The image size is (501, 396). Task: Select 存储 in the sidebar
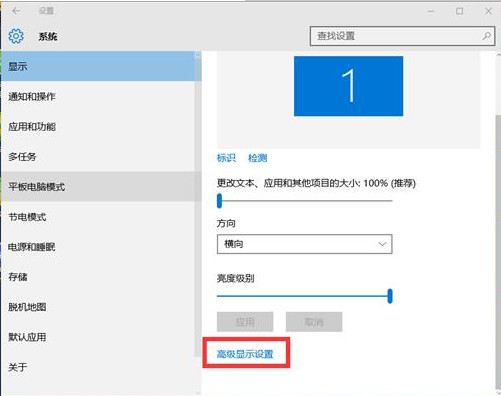(x=101, y=277)
